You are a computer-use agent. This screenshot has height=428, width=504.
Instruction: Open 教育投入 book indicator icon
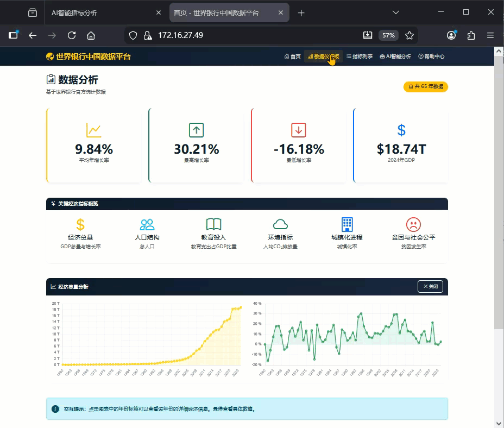[x=213, y=224]
